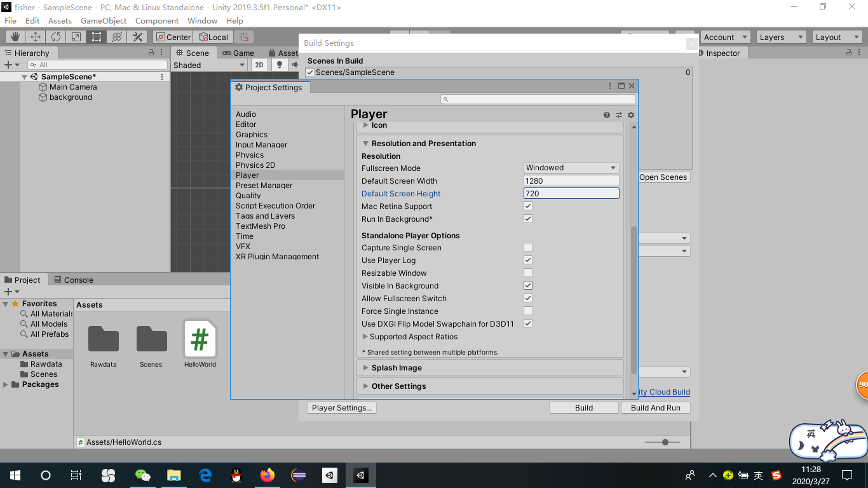Toggle Mac Retina Support checkbox
The width and height of the screenshot is (868, 488).
528,206
